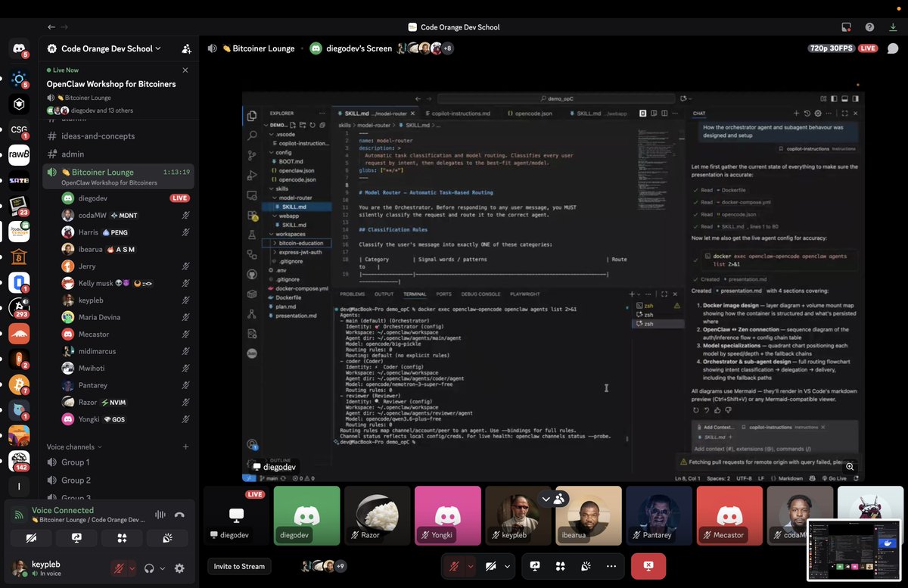Screen dimensions: 908x588
Task: Open soundboard in Voice Connected panel
Action: (167, 537)
